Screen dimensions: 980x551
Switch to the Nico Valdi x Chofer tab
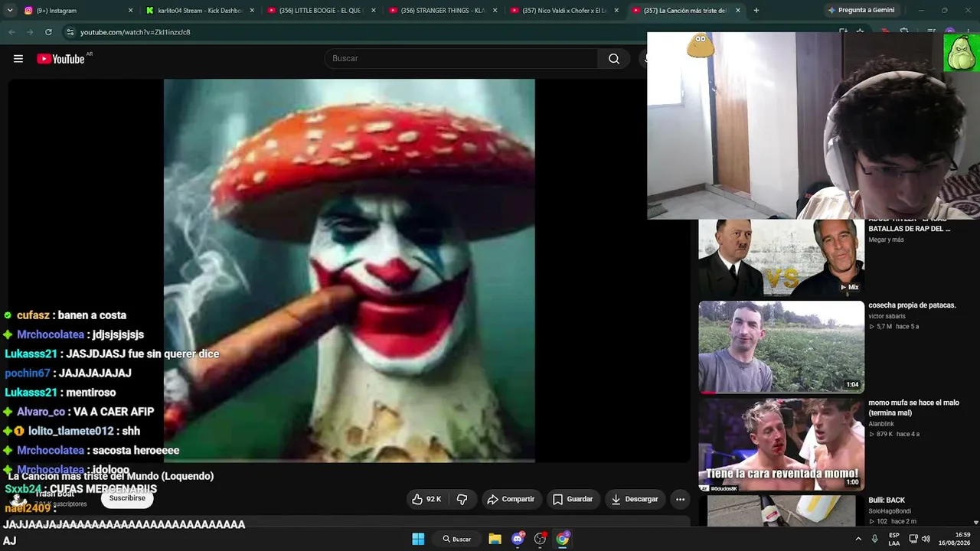[563, 11]
